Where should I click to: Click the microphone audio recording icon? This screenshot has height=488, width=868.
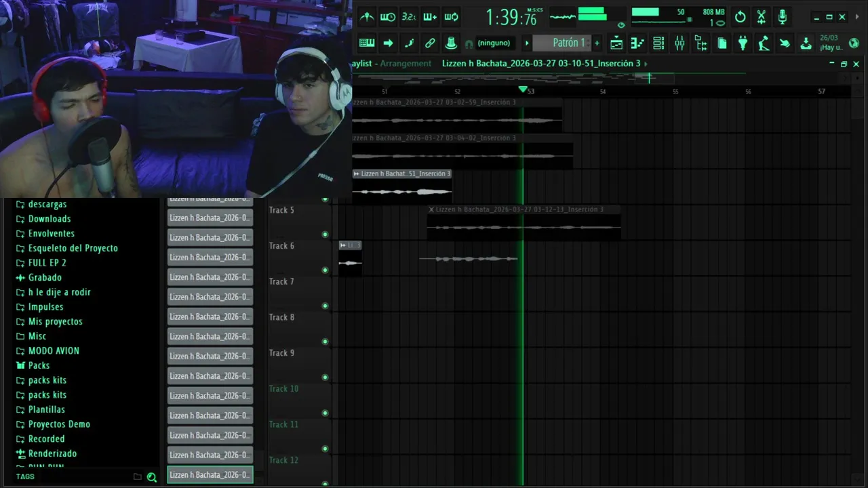point(783,17)
